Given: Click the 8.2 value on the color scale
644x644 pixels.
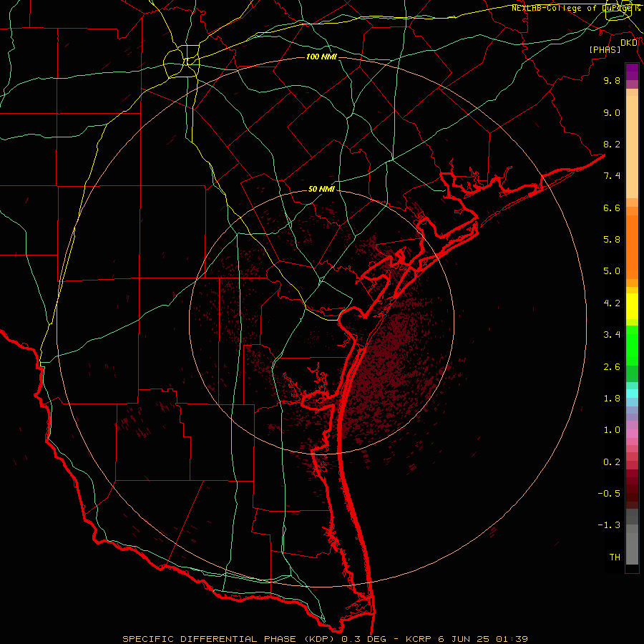Looking at the screenshot, I should (x=612, y=144).
